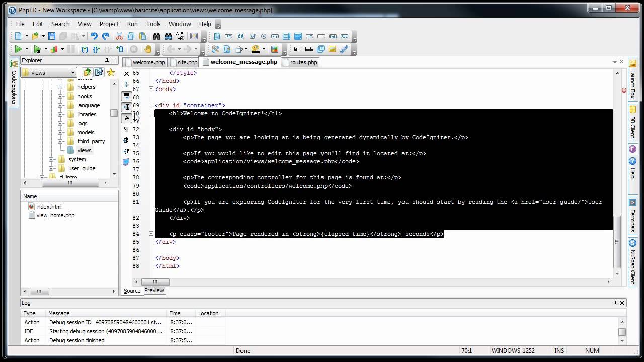The width and height of the screenshot is (644, 362).
Task: Insert body tag via toolbar icon
Action: point(309,49)
